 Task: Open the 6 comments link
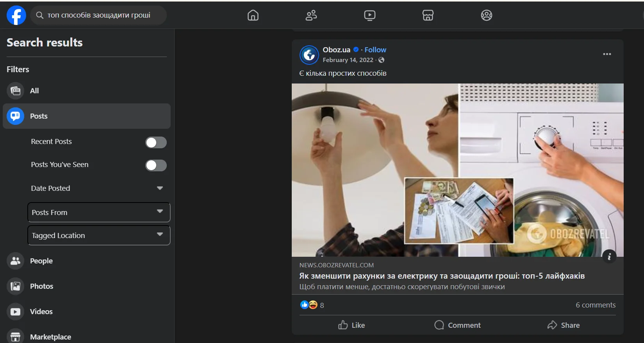pyautogui.click(x=596, y=305)
